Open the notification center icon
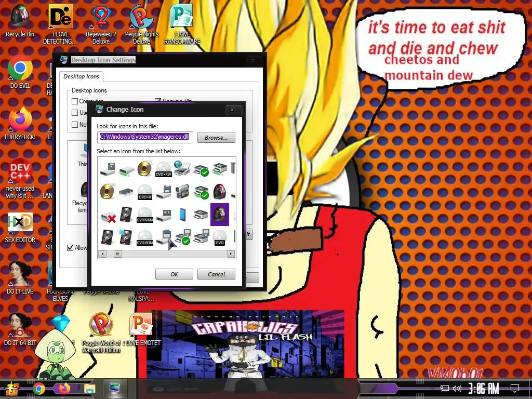 [515, 389]
